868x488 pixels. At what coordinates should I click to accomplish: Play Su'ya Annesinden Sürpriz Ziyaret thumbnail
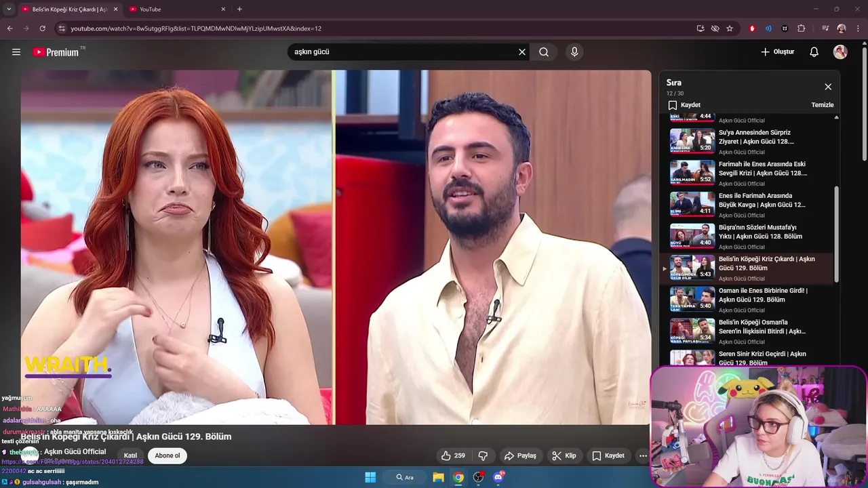click(x=692, y=141)
